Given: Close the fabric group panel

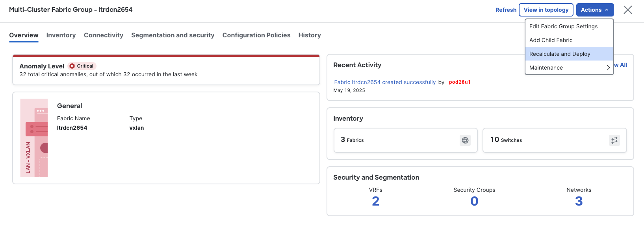Looking at the screenshot, I should [x=627, y=10].
